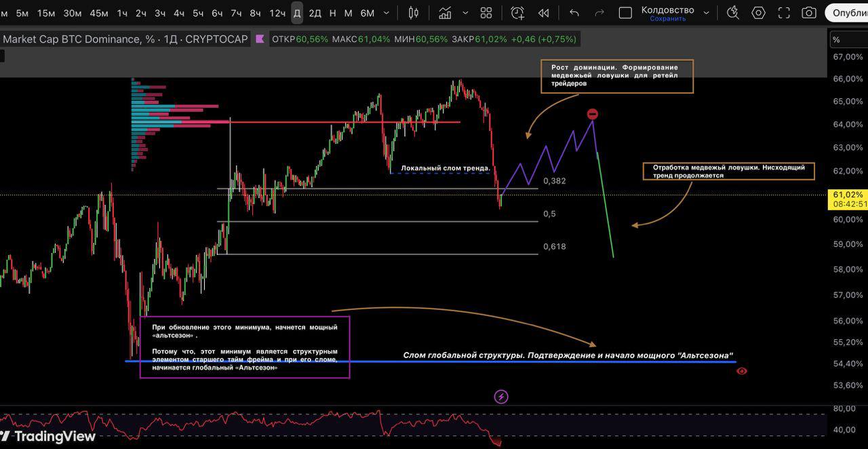The height and width of the screenshot is (449, 868).
Task: Click the TradingView logo
Action: [48, 436]
